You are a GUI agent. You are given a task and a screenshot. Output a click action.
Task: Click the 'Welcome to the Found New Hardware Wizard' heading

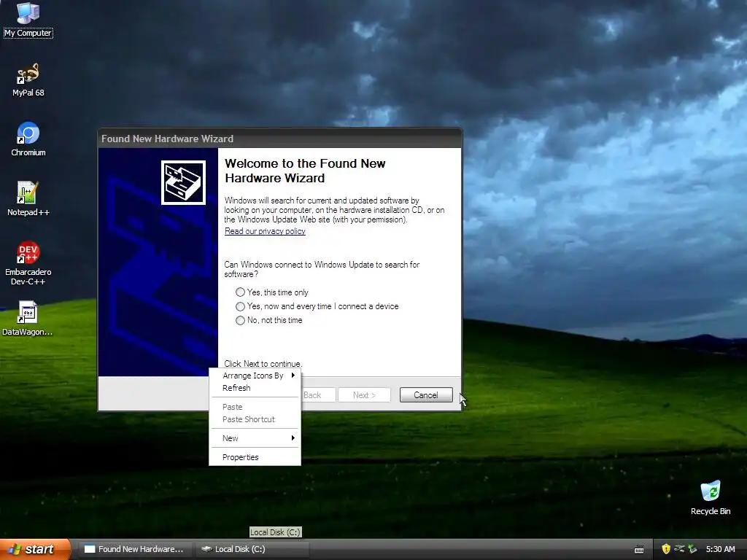point(305,171)
